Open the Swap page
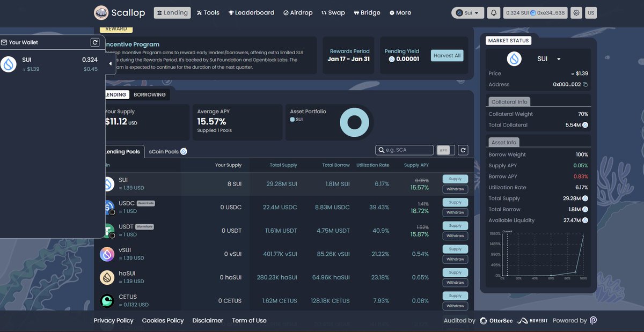 click(x=333, y=12)
